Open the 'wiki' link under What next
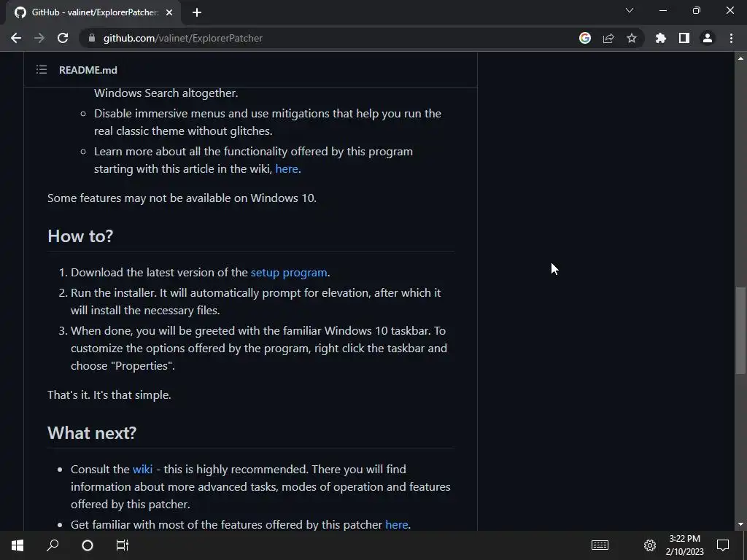Image resolution: width=747 pixels, height=560 pixels. pyautogui.click(x=142, y=469)
